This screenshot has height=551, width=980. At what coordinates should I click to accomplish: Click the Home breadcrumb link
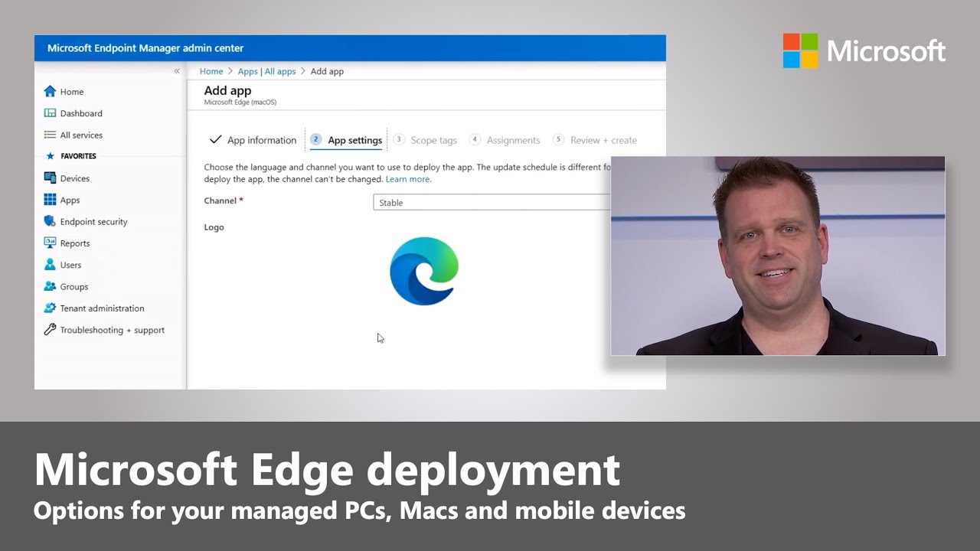(211, 71)
